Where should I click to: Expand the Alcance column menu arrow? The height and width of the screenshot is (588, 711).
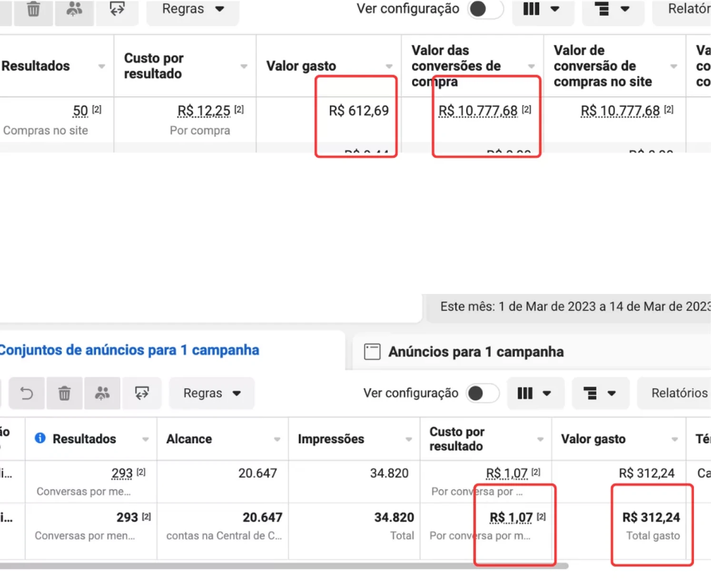click(277, 439)
